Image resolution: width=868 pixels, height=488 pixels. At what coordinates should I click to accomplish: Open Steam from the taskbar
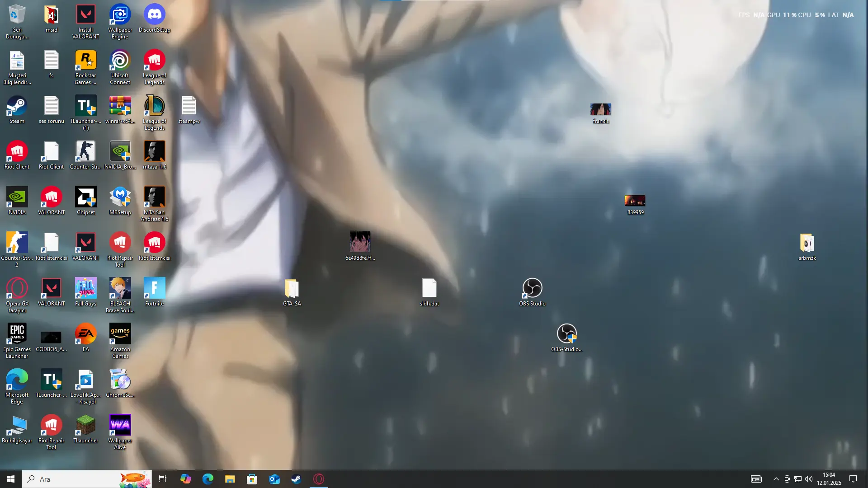pos(296,479)
